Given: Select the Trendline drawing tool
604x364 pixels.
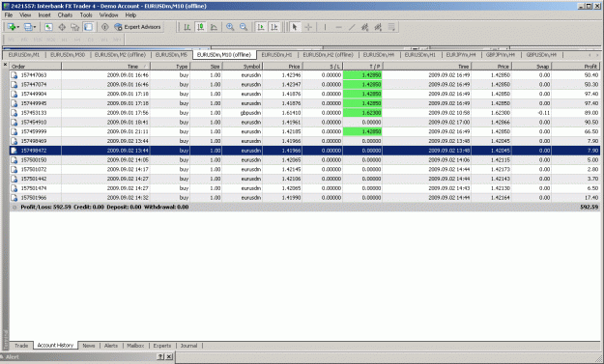Looking at the screenshot, I should click(x=352, y=27).
